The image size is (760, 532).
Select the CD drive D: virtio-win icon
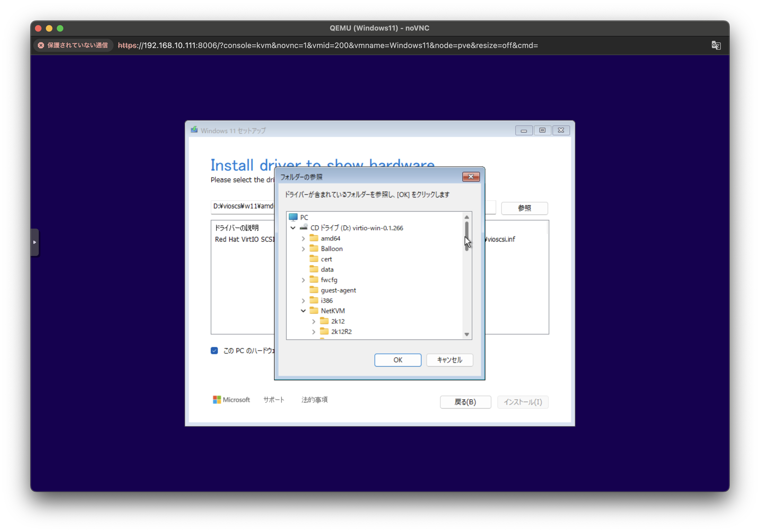click(304, 228)
